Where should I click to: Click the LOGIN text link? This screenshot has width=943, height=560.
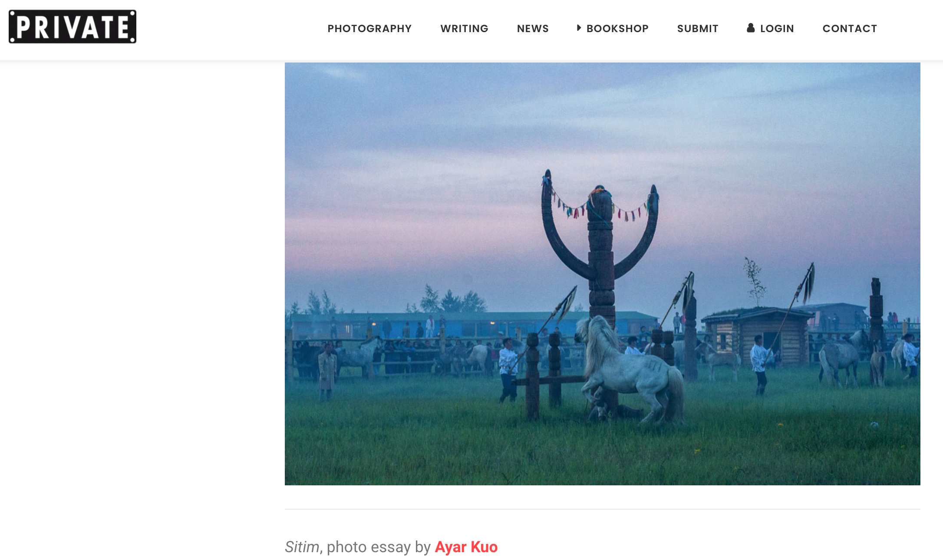pyautogui.click(x=777, y=29)
